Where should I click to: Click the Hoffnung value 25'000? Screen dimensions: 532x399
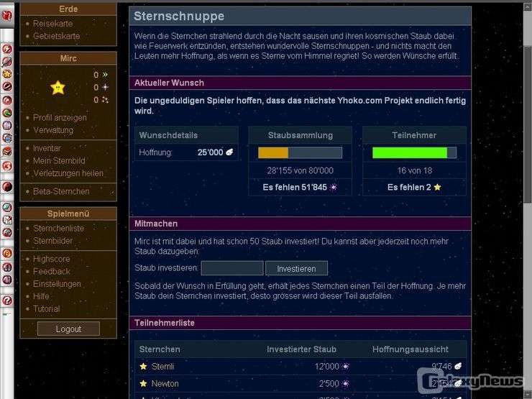click(211, 152)
